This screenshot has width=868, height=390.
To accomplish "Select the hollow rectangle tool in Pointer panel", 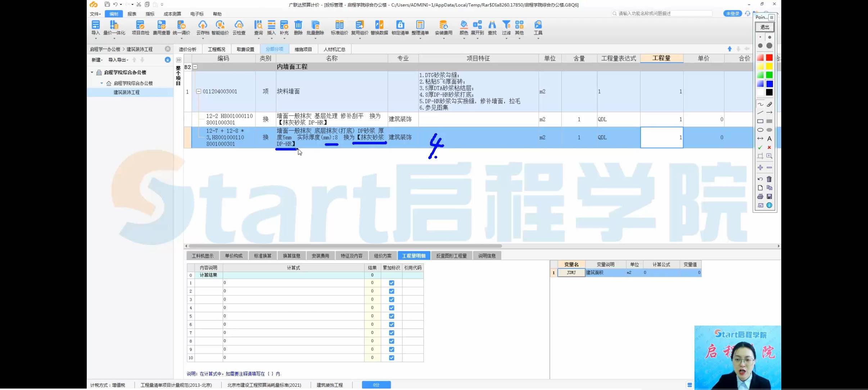I will tap(760, 121).
